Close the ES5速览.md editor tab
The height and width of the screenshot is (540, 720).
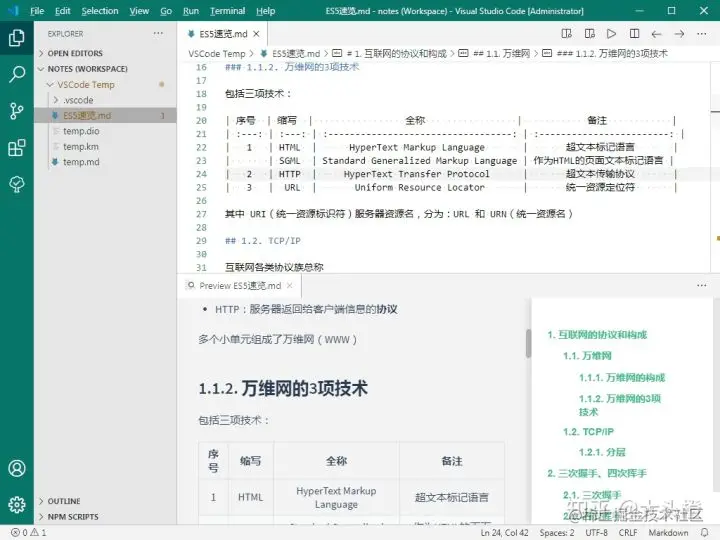click(x=256, y=34)
